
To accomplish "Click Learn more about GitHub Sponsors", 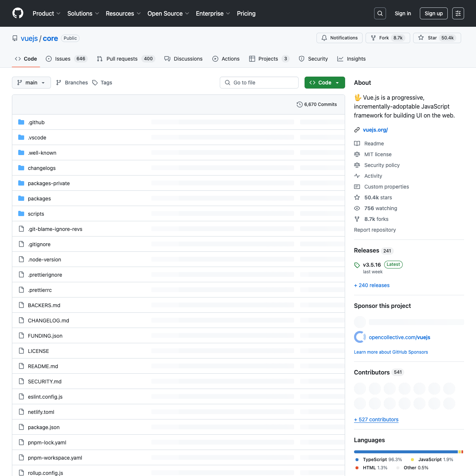I will click(x=391, y=352).
